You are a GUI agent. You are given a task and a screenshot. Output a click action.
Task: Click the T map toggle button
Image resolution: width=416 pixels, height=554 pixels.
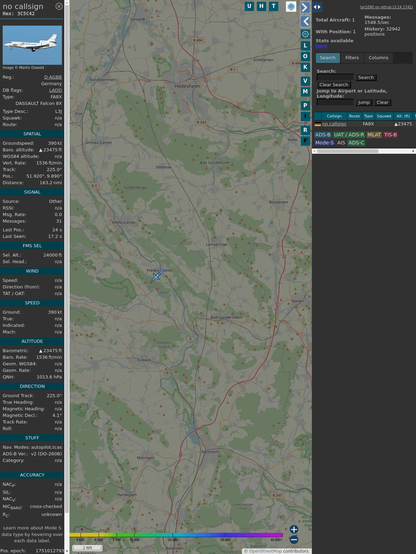coord(273,6)
